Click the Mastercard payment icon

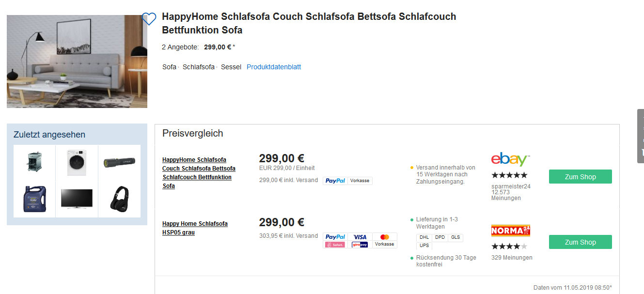pos(385,237)
